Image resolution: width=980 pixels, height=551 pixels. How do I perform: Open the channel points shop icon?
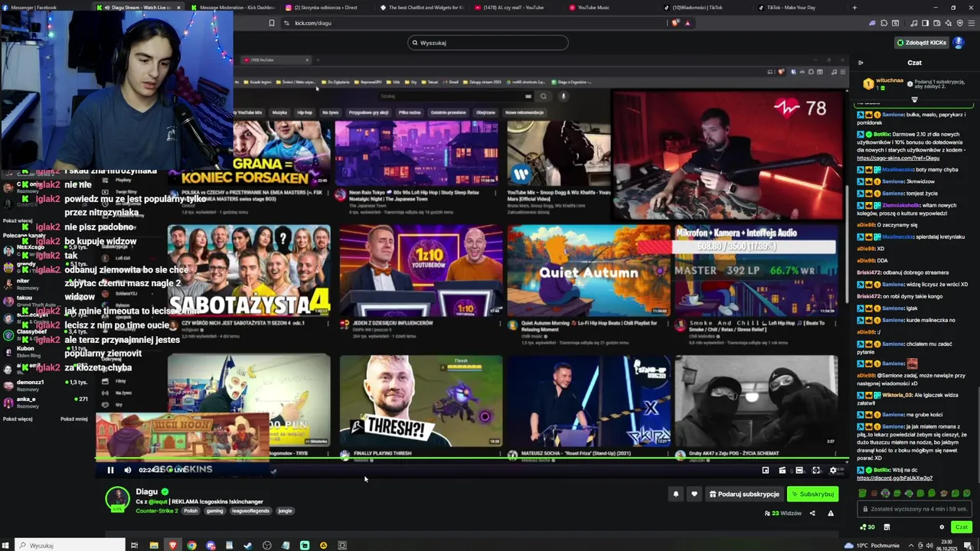(x=887, y=527)
